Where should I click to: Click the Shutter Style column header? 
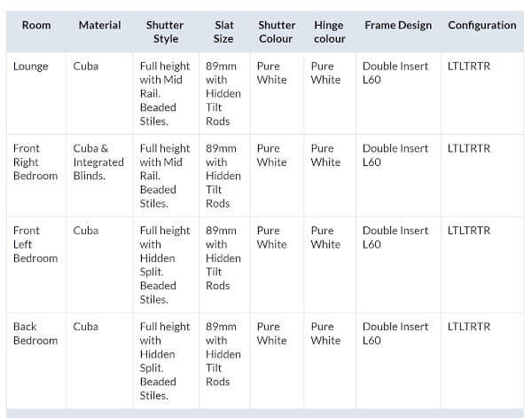click(165, 32)
